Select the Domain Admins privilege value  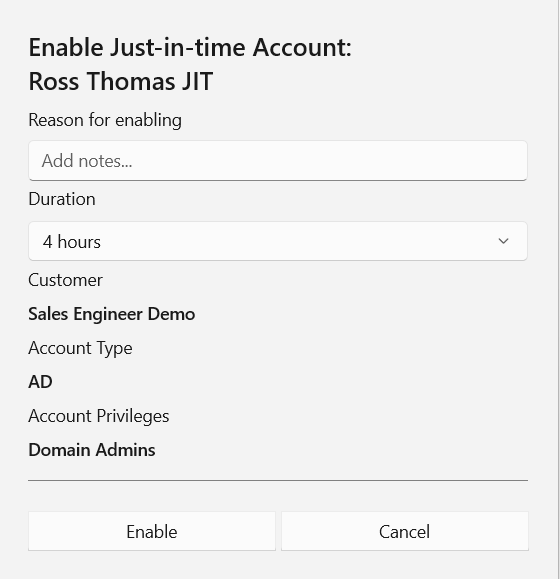pos(92,450)
